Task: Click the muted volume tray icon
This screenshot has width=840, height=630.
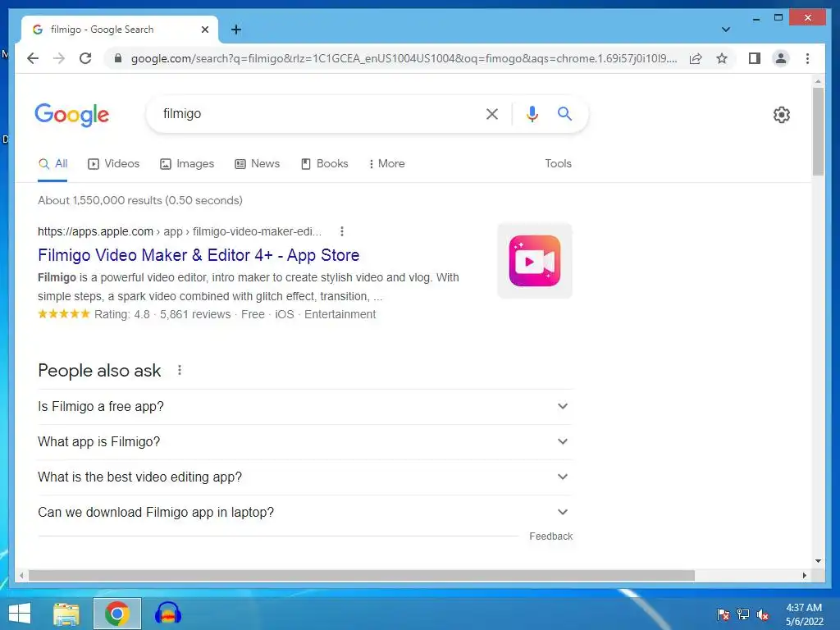Action: (762, 614)
